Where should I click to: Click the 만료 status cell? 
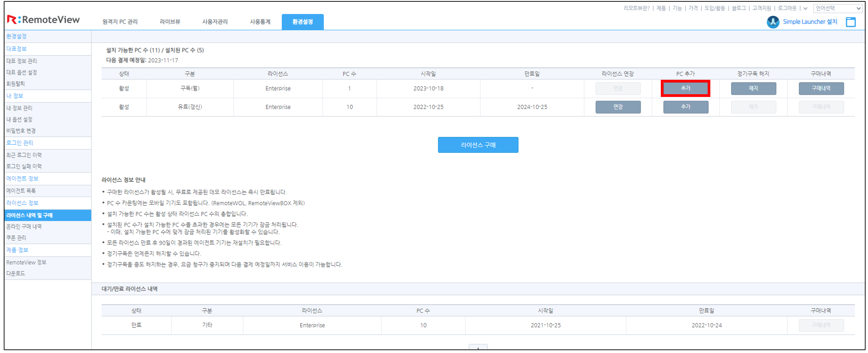(x=136, y=325)
